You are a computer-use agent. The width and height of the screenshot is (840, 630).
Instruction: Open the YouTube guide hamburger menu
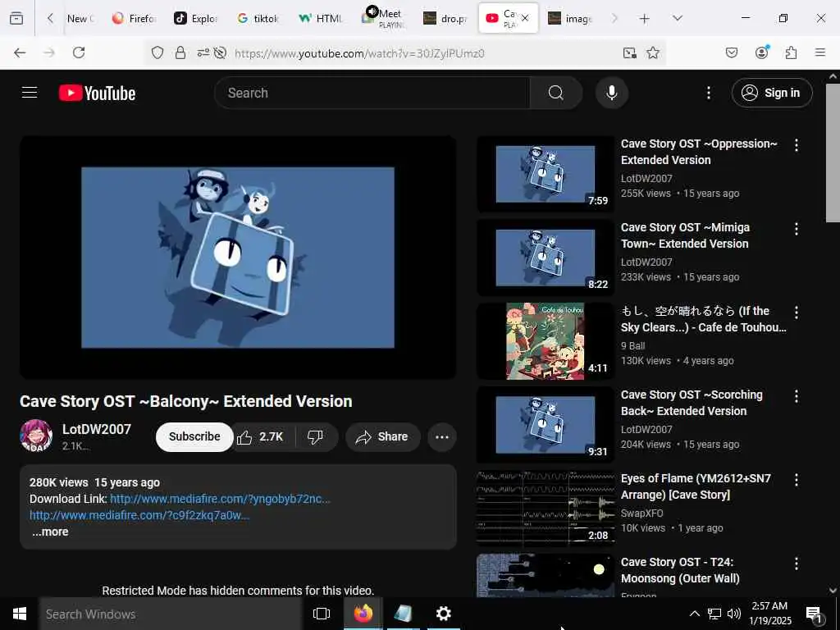[30, 93]
